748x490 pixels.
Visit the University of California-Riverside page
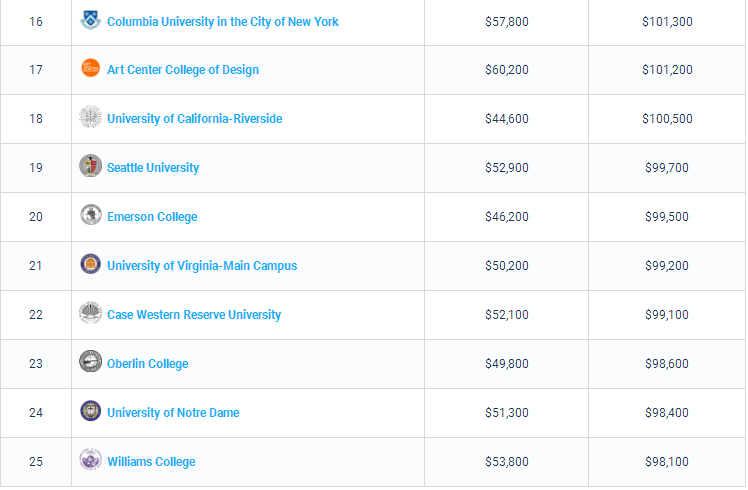194,119
